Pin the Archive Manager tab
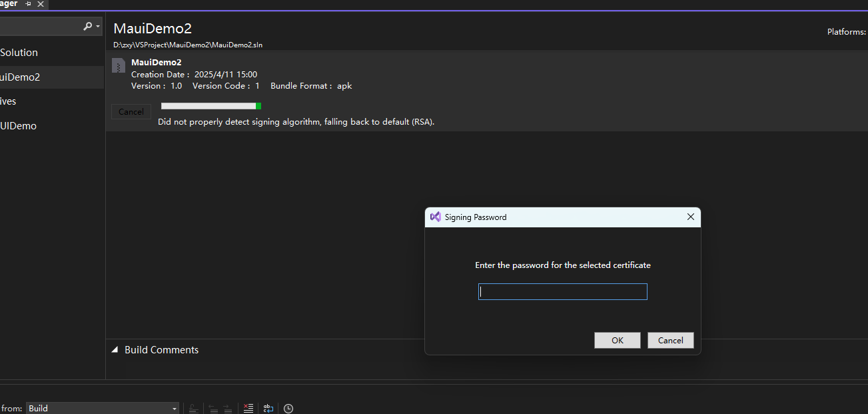The height and width of the screenshot is (414, 868). [28, 4]
